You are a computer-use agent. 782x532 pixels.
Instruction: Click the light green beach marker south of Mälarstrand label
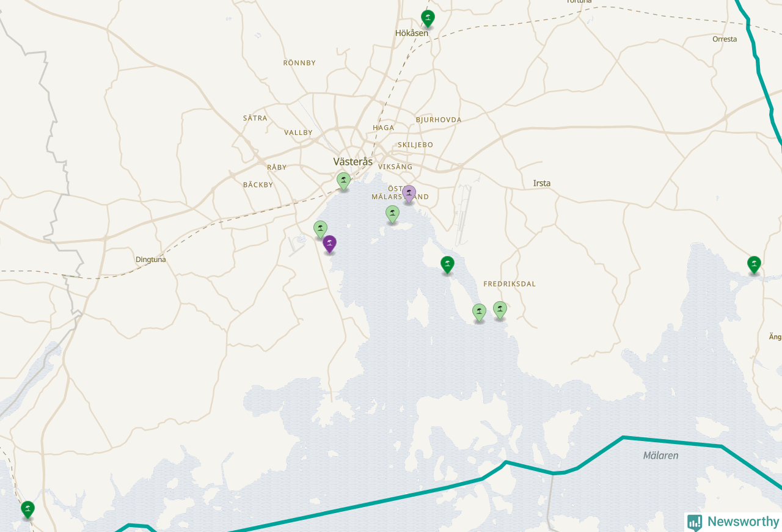pyautogui.click(x=393, y=214)
